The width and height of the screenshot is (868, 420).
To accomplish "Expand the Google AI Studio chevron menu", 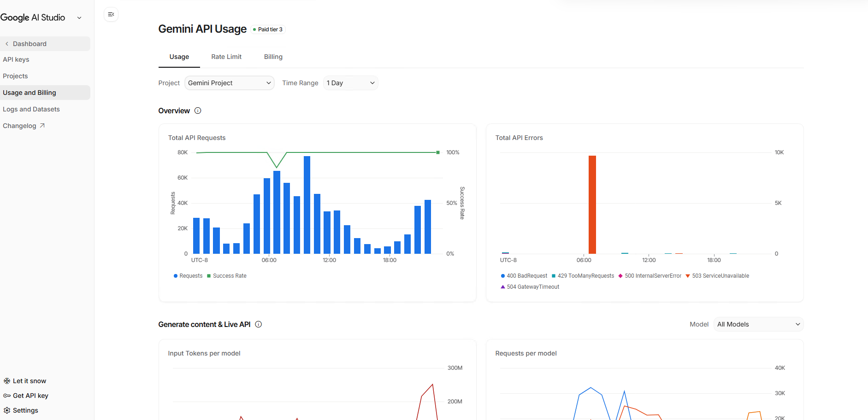I will point(79,18).
